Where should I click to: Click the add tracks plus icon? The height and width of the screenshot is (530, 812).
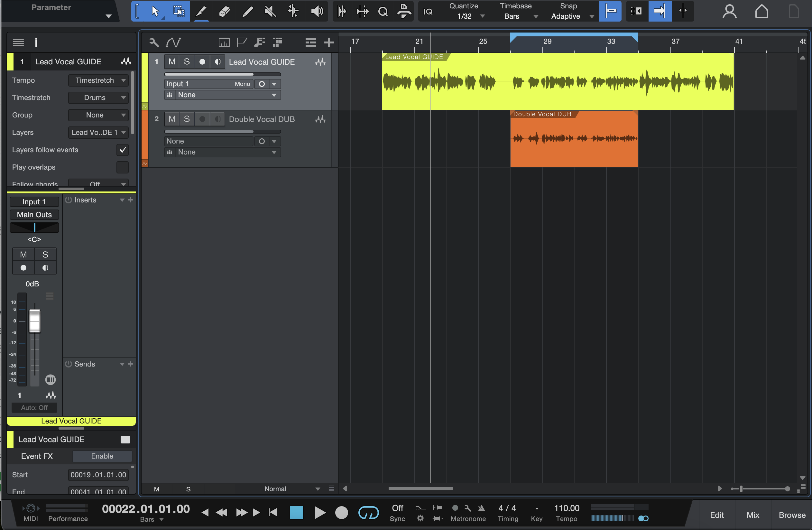[328, 42]
